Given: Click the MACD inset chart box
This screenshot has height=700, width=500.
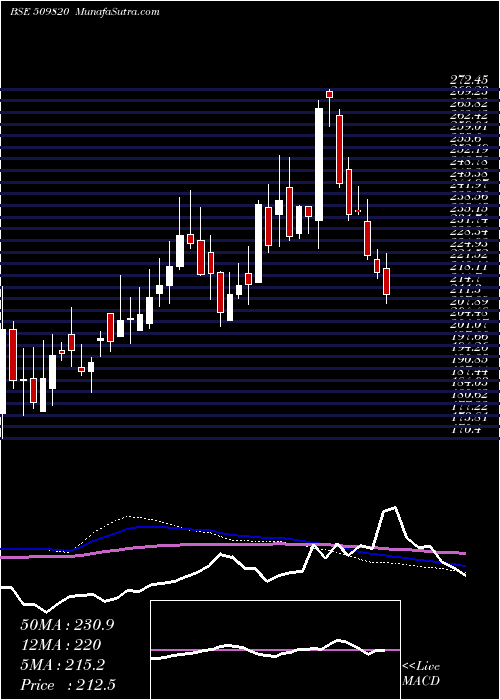Looking at the screenshot, I should point(275,650).
